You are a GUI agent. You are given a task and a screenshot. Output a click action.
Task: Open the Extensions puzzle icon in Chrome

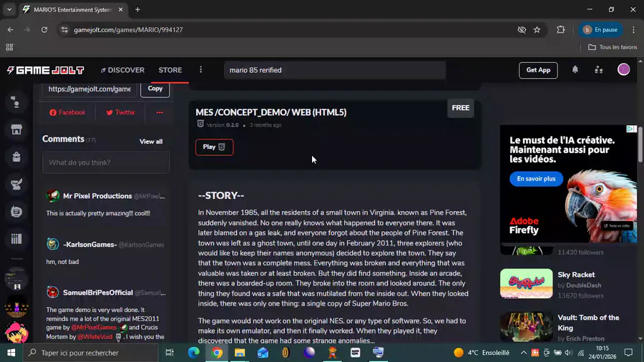coord(560,29)
